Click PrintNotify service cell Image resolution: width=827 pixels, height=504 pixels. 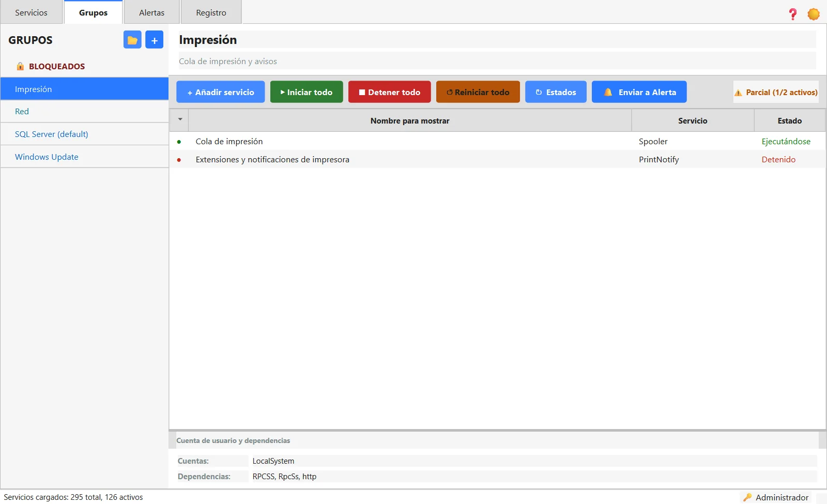pyautogui.click(x=659, y=160)
